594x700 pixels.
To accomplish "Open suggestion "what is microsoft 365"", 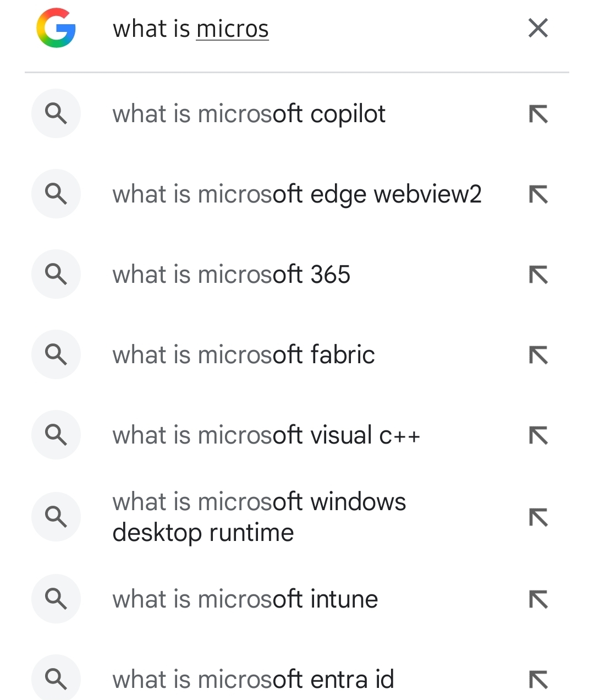I will click(x=231, y=275).
